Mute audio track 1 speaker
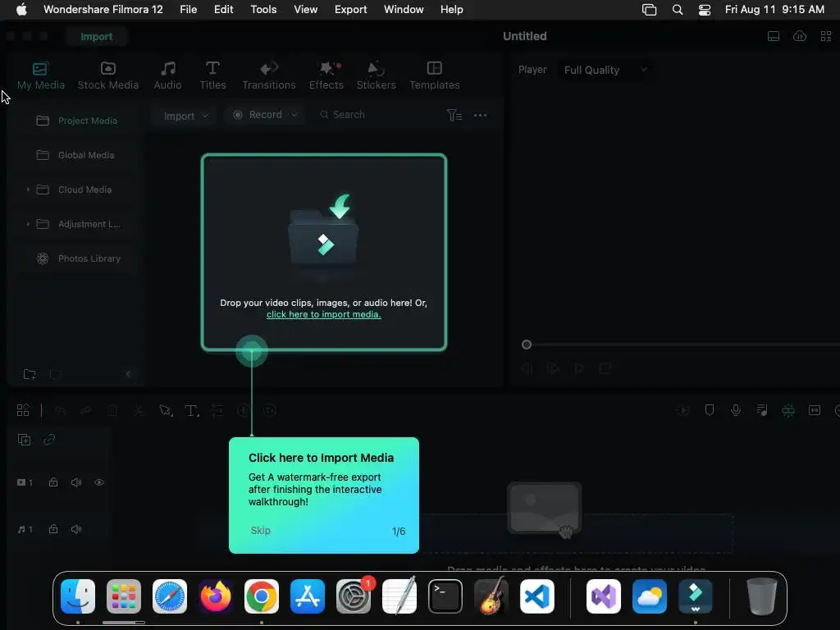Viewport: 840px width, 630px height. pos(76,529)
